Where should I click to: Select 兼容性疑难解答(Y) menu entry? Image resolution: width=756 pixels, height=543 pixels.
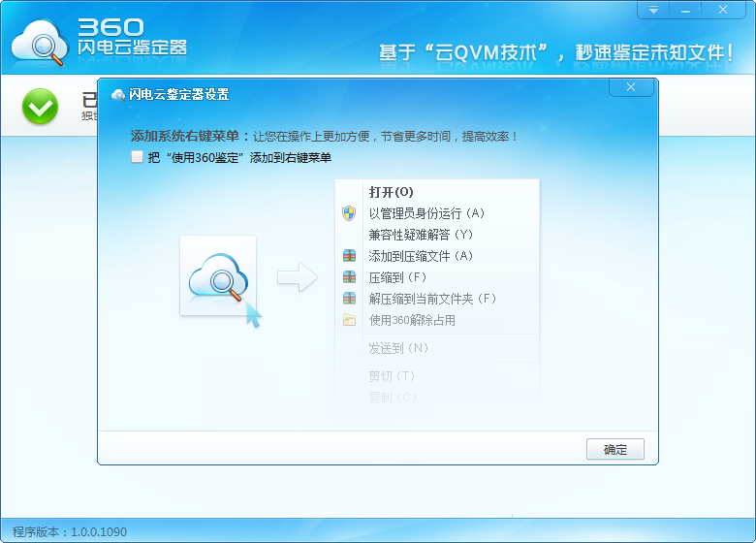tap(421, 235)
